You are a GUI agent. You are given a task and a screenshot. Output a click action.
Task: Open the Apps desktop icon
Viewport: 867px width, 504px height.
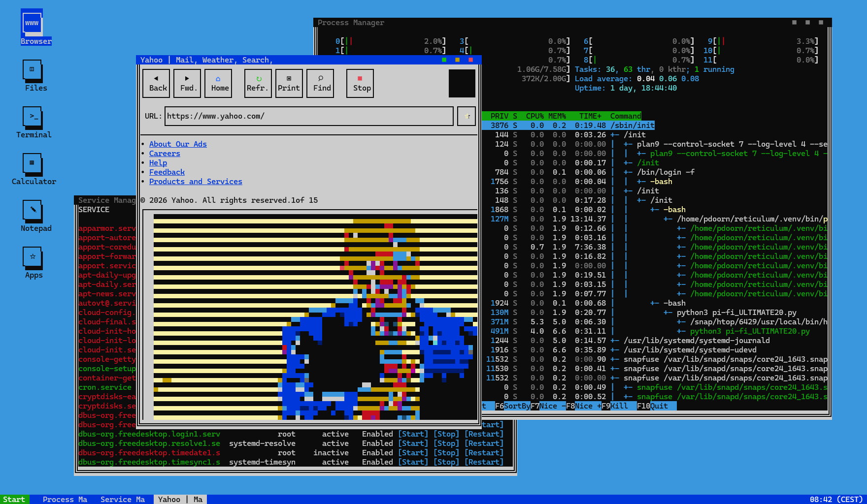click(33, 262)
